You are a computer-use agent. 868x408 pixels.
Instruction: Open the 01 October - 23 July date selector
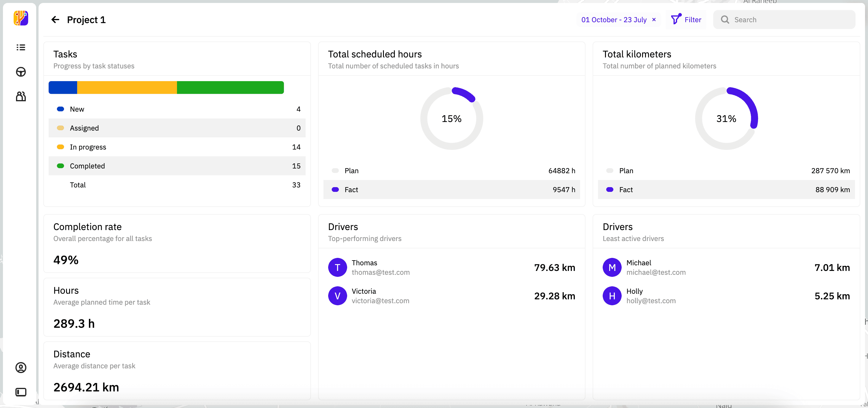click(x=614, y=20)
